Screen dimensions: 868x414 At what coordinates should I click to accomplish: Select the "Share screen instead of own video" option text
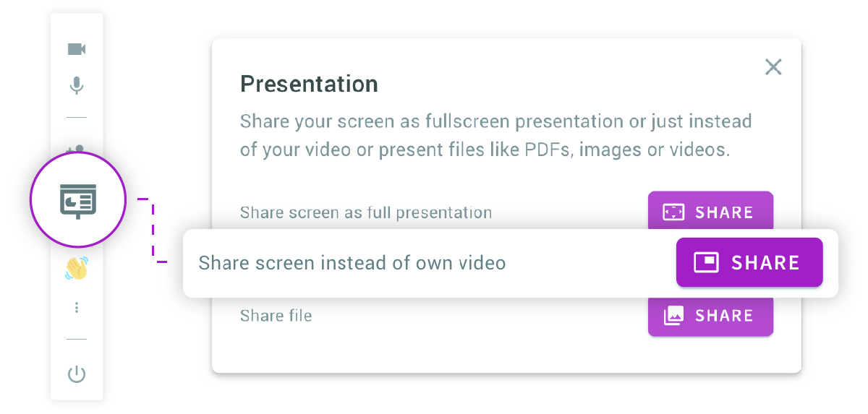[352, 263]
